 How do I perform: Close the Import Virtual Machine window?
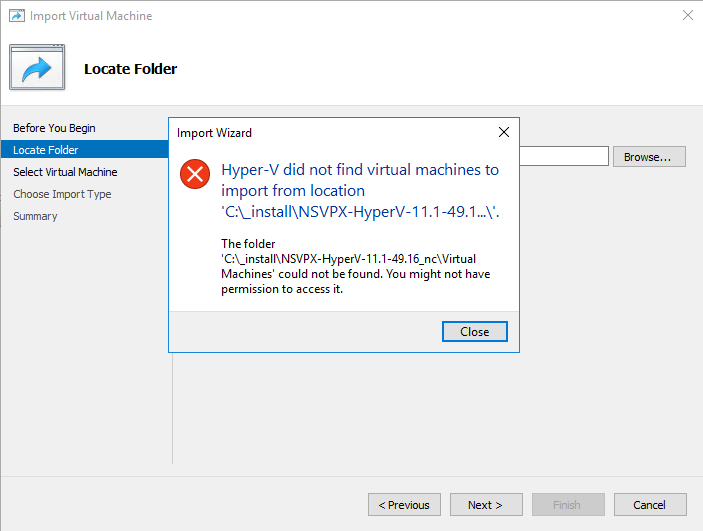[688, 15]
